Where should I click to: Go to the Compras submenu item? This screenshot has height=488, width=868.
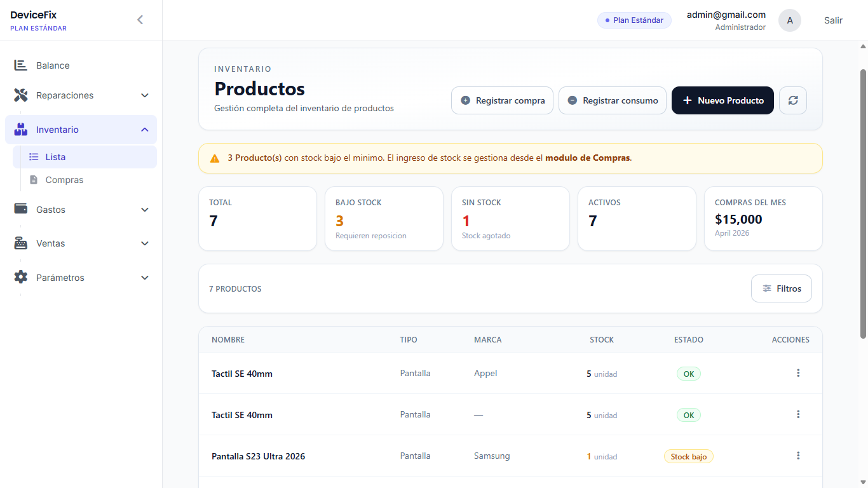(64, 180)
